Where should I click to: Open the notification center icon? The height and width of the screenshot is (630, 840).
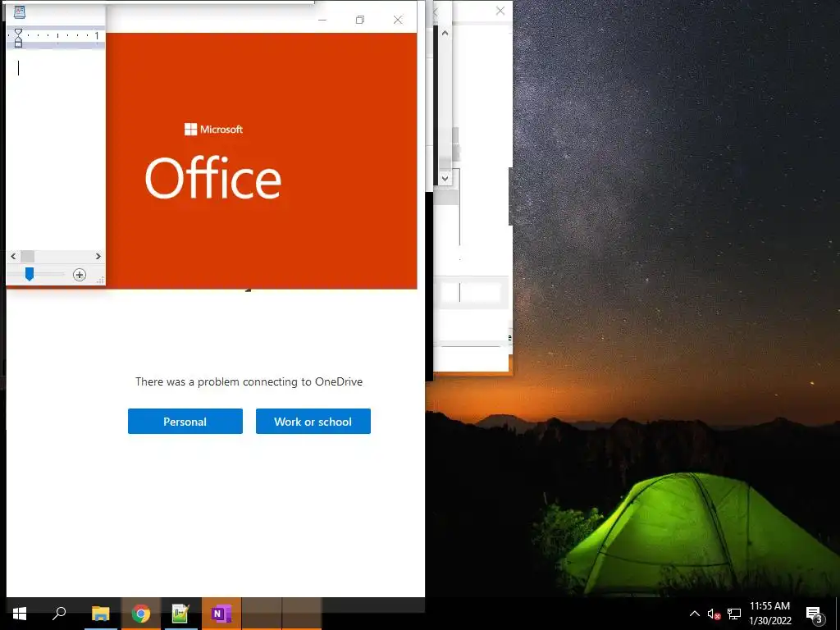[815, 614]
